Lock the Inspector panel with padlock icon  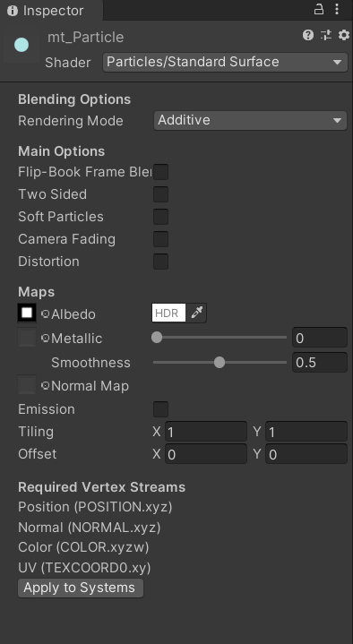[319, 10]
